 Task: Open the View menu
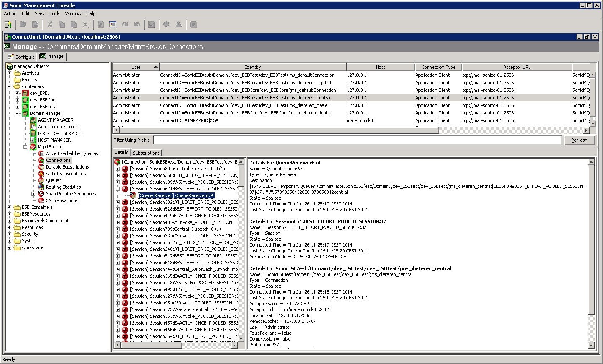click(39, 13)
